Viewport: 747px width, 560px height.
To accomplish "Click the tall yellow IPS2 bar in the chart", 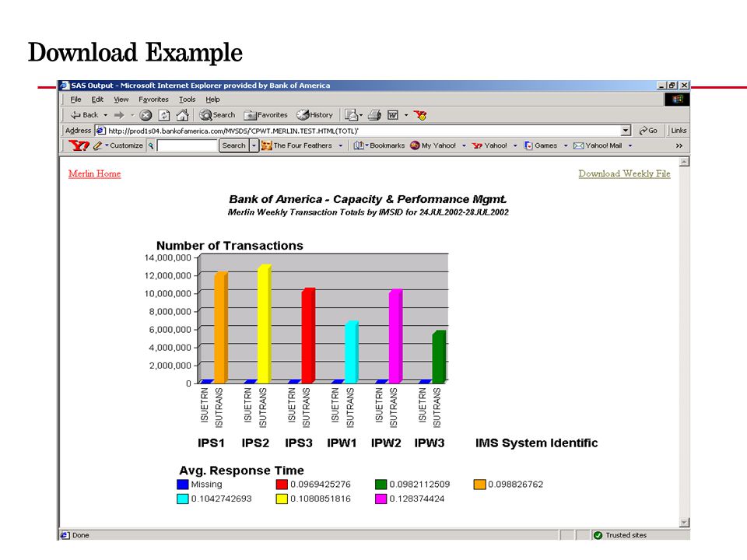I will (265, 324).
